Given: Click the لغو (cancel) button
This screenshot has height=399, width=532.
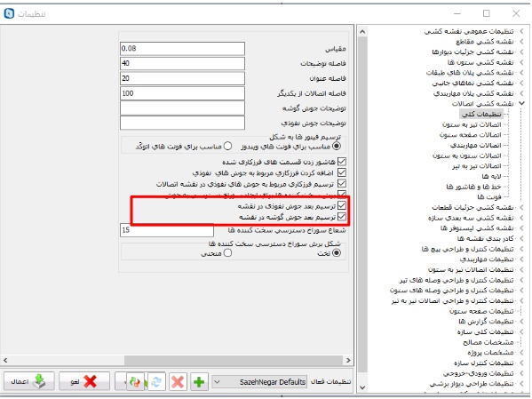Looking at the screenshot, I should 84,381.
